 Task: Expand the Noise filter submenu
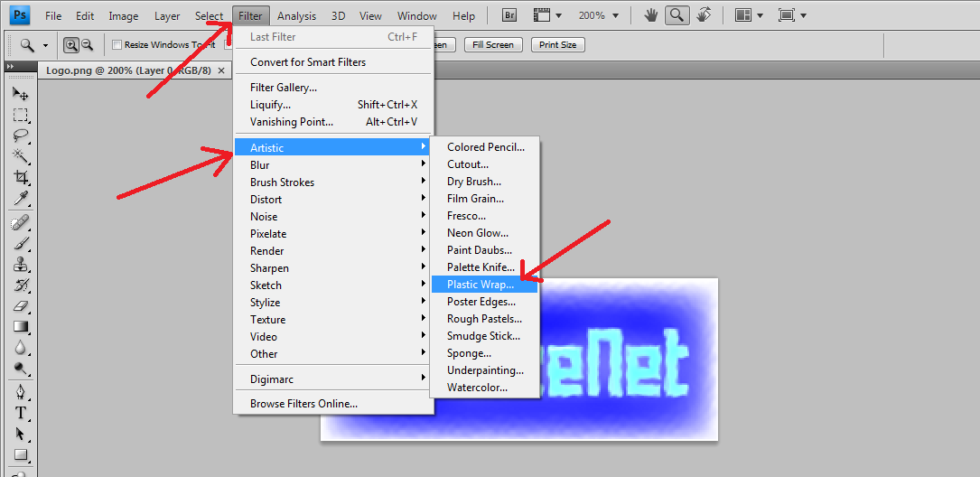click(333, 216)
